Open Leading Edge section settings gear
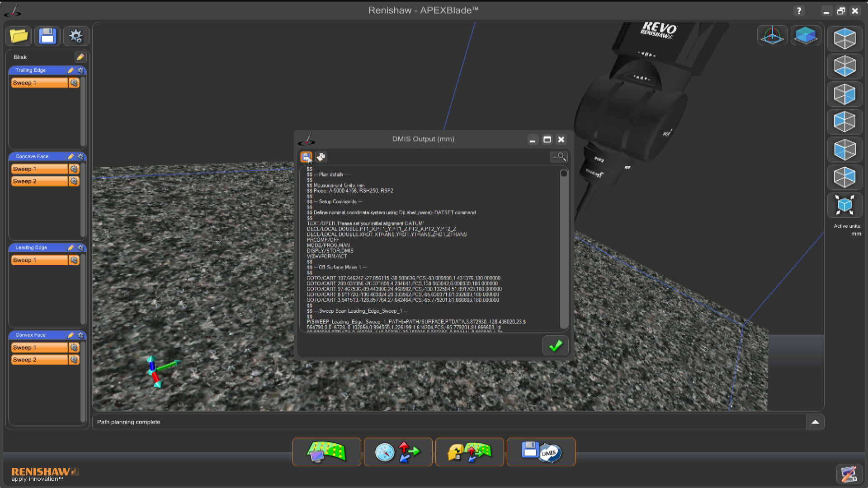868x488 pixels. tap(80, 248)
